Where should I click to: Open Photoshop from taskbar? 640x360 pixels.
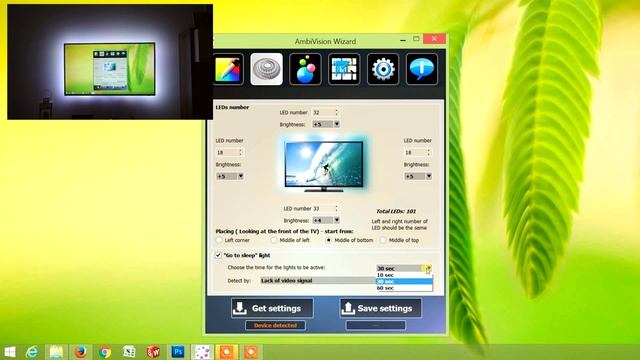click(x=178, y=352)
